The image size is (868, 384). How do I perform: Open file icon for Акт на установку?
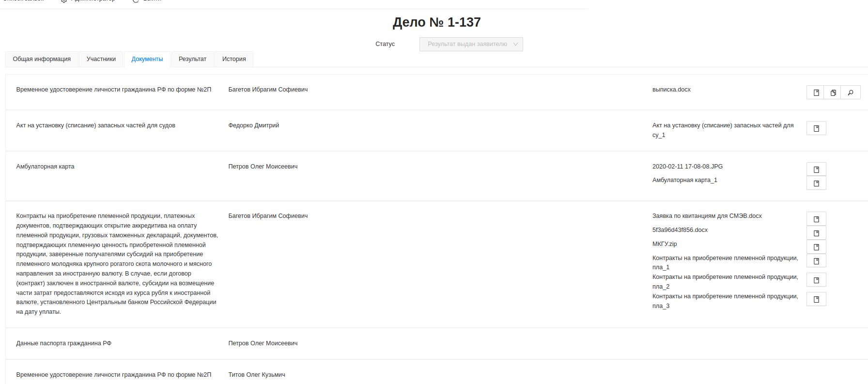point(816,128)
